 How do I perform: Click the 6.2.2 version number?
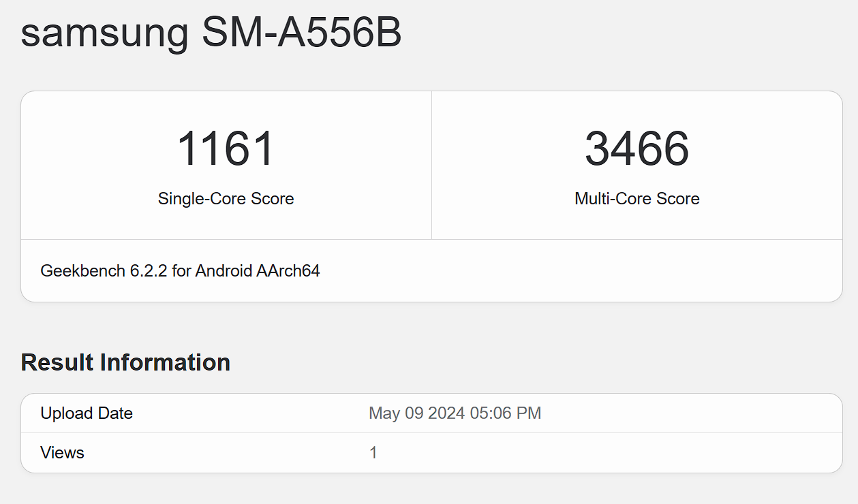point(149,271)
